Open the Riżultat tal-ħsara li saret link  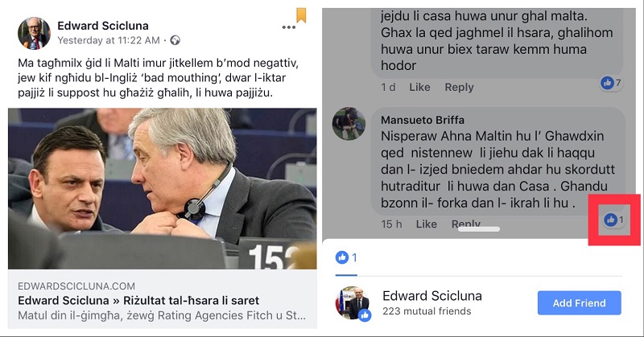point(138,301)
